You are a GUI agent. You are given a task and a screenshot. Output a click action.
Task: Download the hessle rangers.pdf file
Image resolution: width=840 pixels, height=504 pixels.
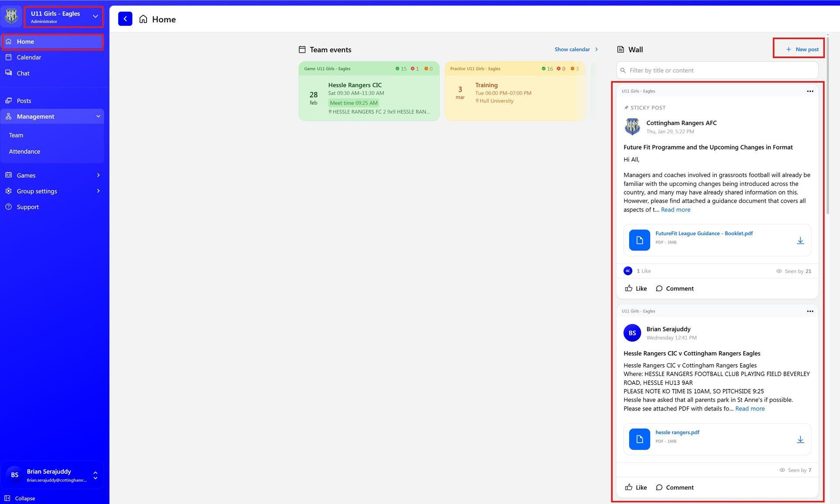click(800, 439)
